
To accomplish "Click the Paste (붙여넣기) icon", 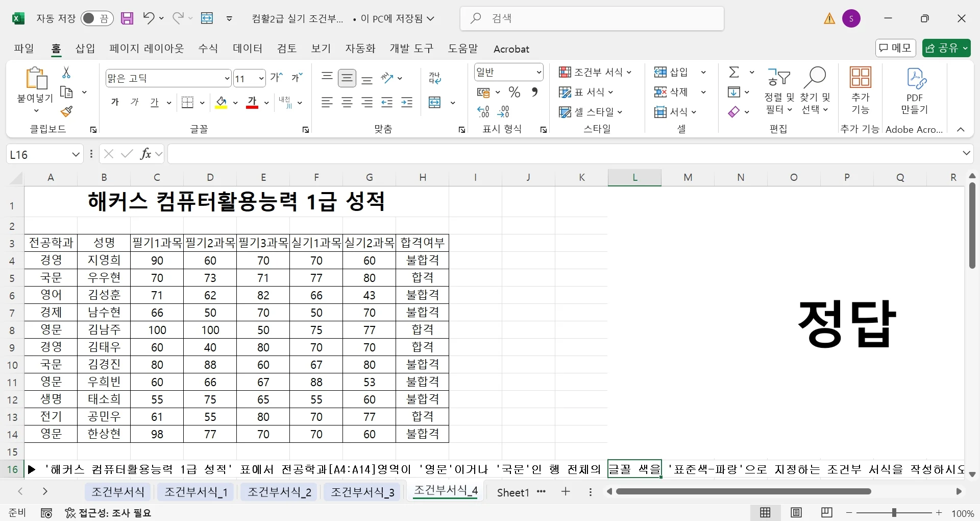I will tap(36, 79).
